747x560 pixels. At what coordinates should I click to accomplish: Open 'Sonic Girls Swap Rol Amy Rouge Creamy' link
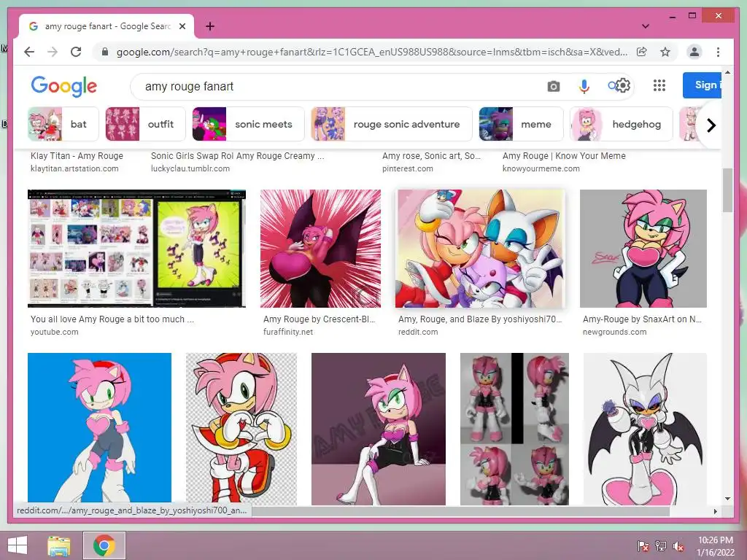(237, 156)
